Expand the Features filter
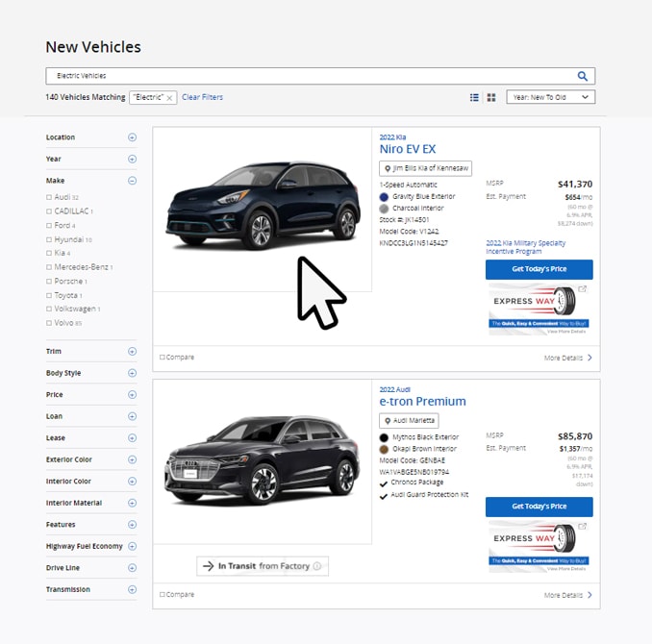Image resolution: width=652 pixels, height=644 pixels. click(133, 524)
